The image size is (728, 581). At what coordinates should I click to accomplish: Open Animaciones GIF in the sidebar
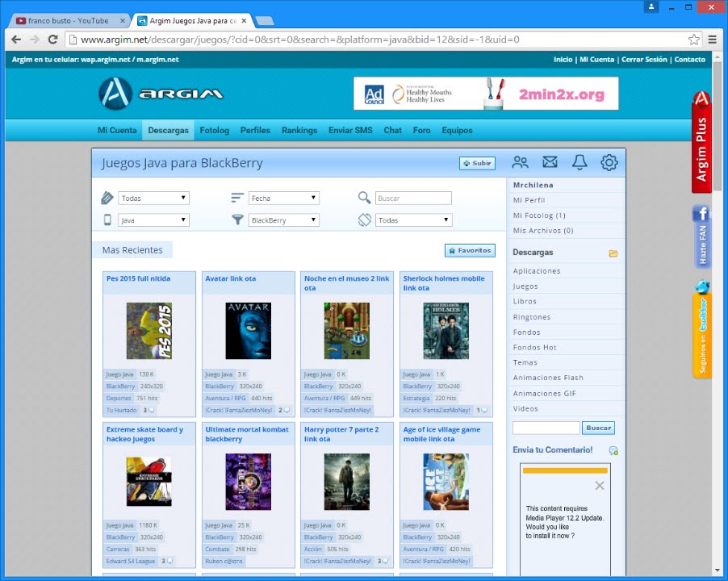[544, 394]
